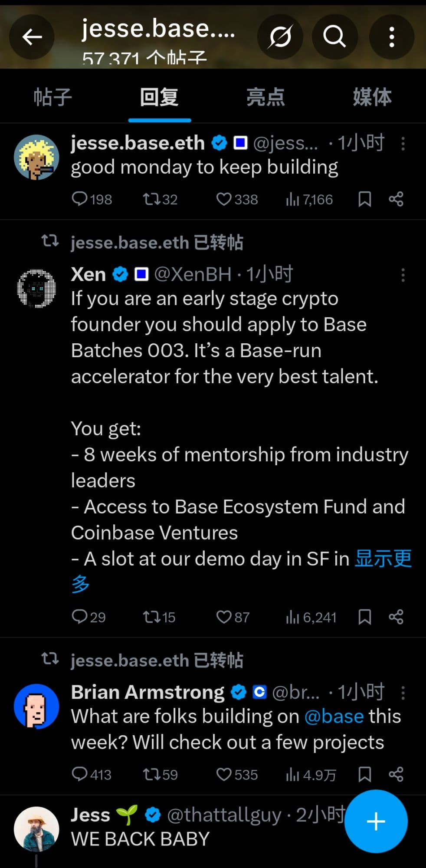Screen dimensions: 426x868
Task: Open more options on Brian Armstrong's post
Action: [x=403, y=693]
